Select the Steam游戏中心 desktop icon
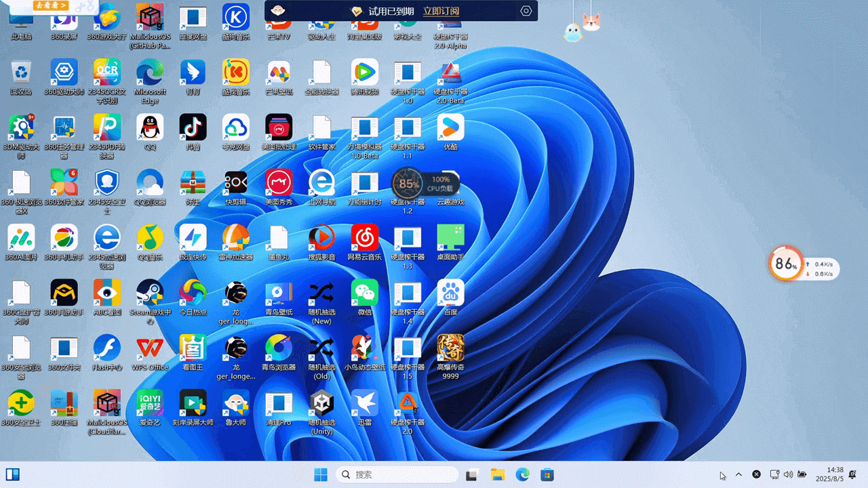The width and height of the screenshot is (868, 488). pyautogui.click(x=150, y=293)
